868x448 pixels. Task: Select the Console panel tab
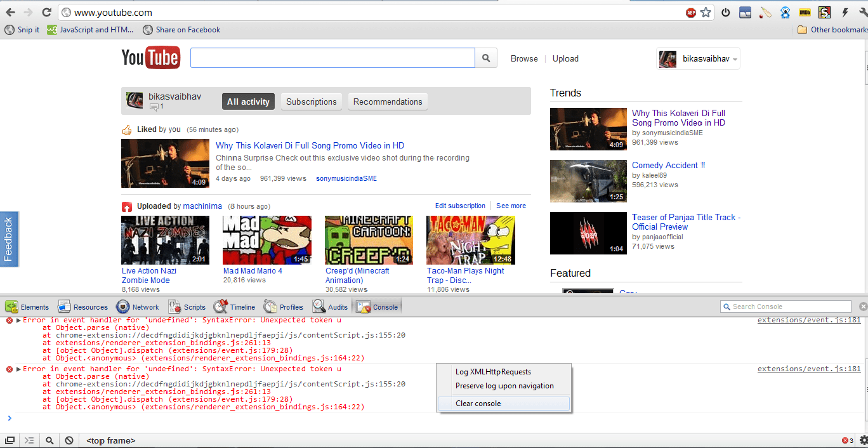coord(378,306)
